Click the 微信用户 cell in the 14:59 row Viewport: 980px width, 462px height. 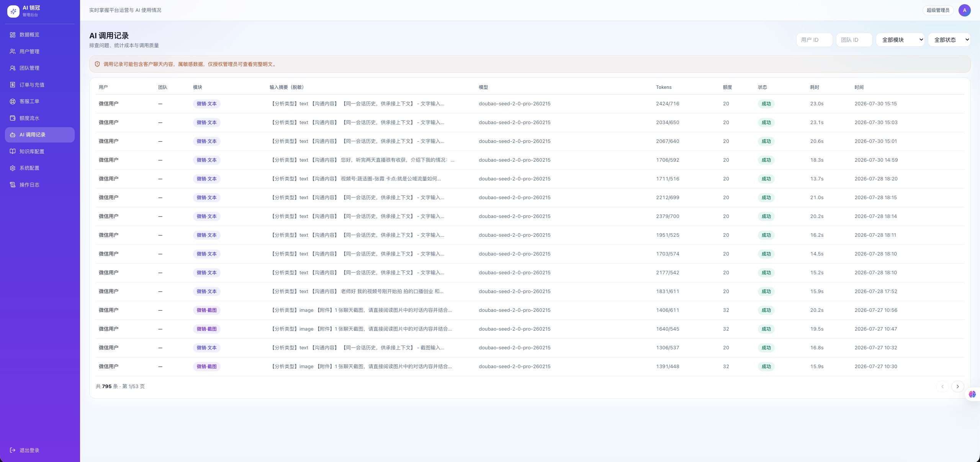tap(108, 160)
